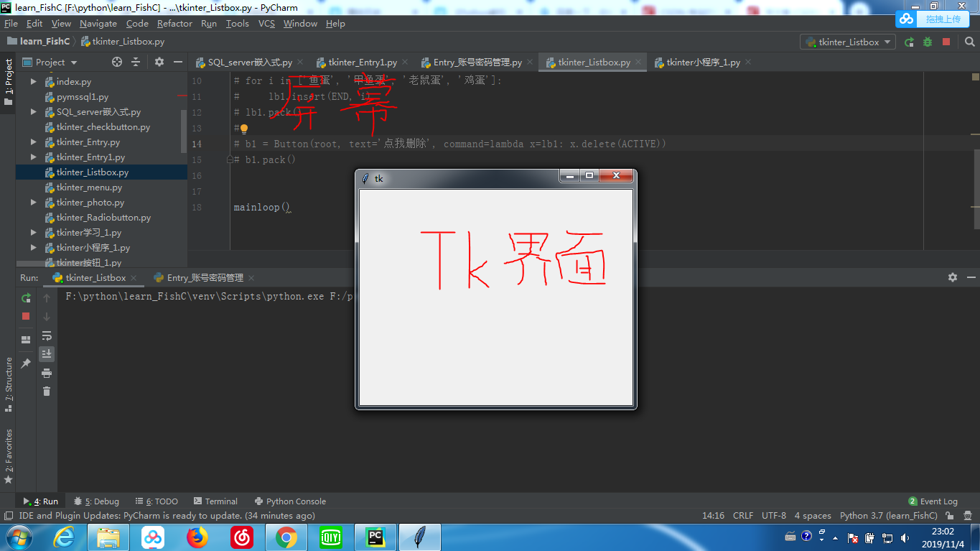Open the Terminal tool window

215,501
